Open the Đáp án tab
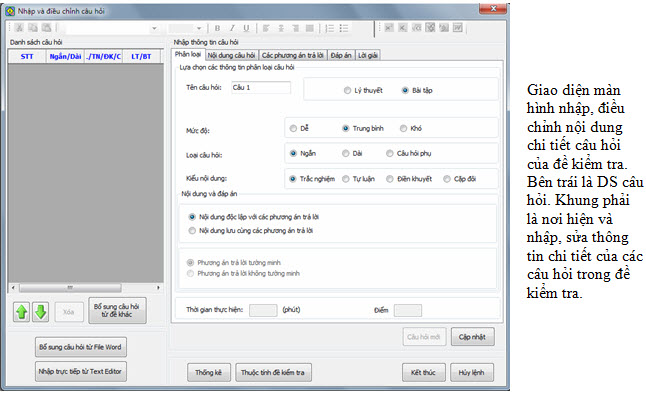This screenshot has width=646, height=393. (341, 55)
